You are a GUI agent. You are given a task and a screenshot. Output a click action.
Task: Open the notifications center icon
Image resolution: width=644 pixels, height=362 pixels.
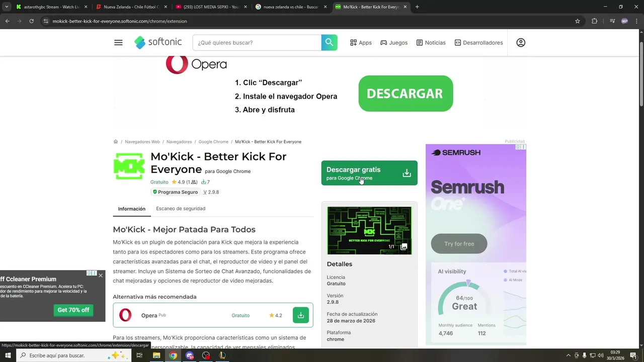[633, 355]
